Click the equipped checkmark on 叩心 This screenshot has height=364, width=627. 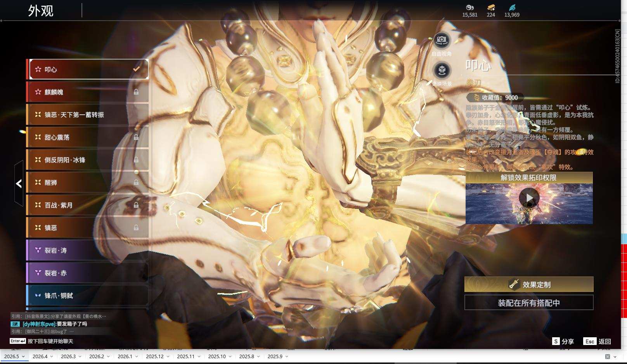136,69
